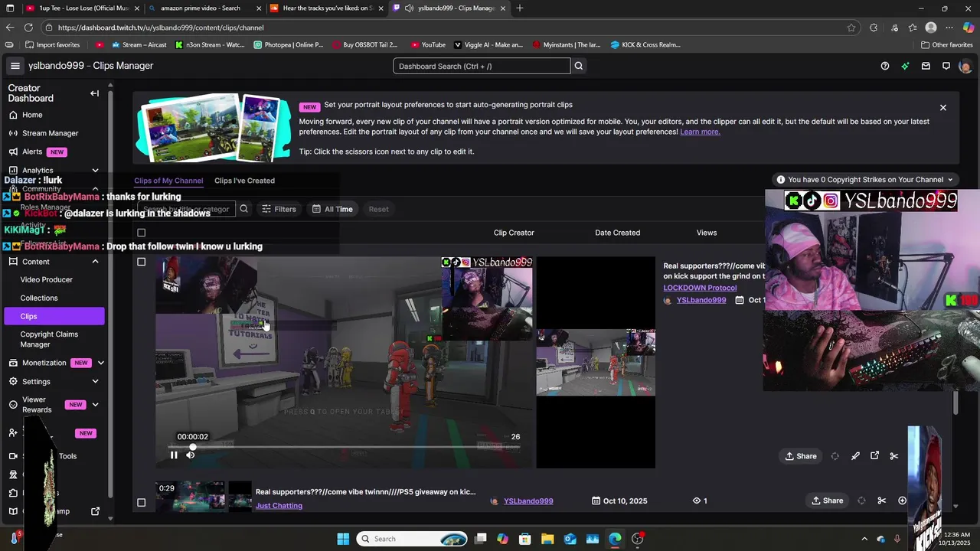Click the Dashboard Search magnifier button
Viewport: 980px width, 551px height.
579,66
